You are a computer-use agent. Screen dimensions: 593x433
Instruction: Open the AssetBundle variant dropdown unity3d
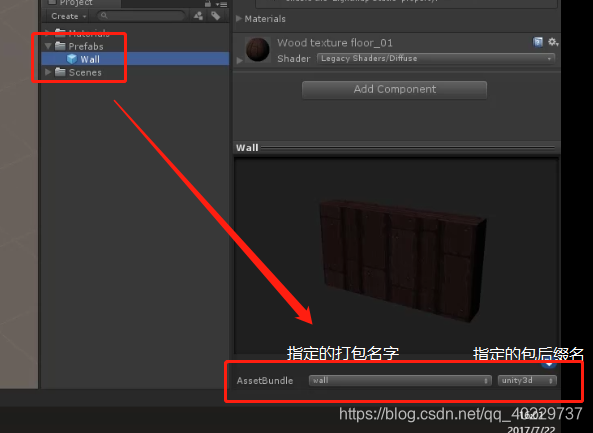coord(527,380)
